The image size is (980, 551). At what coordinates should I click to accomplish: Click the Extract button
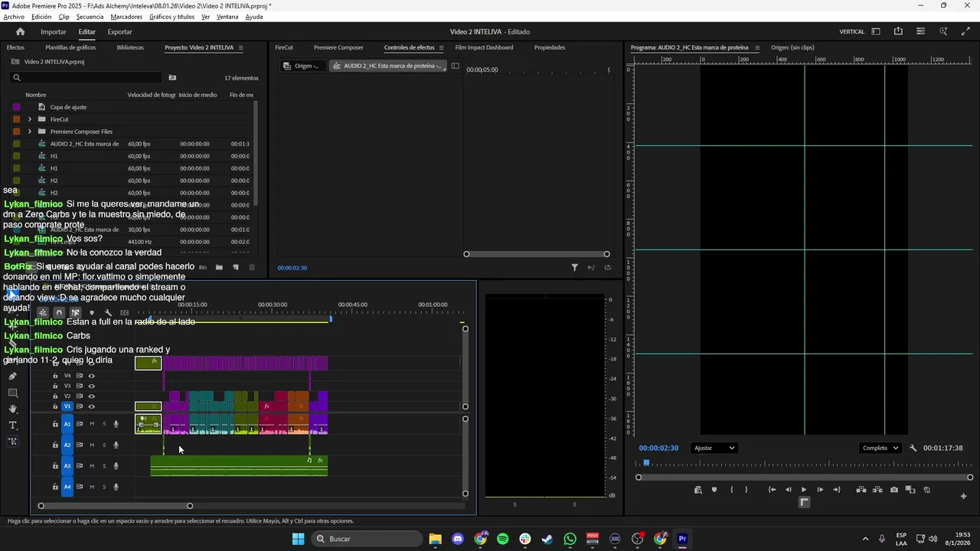point(877,490)
